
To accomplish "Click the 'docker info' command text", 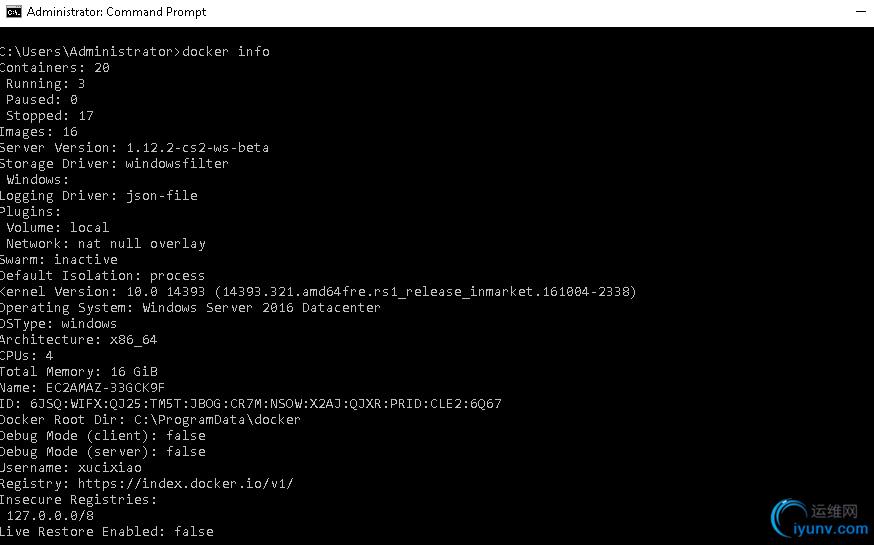I will pyautogui.click(x=226, y=51).
